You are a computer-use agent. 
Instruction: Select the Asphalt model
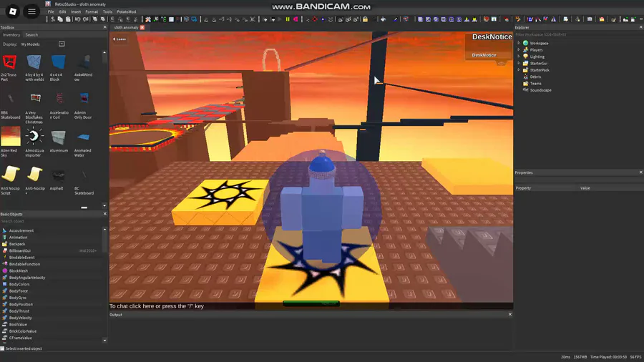57,178
